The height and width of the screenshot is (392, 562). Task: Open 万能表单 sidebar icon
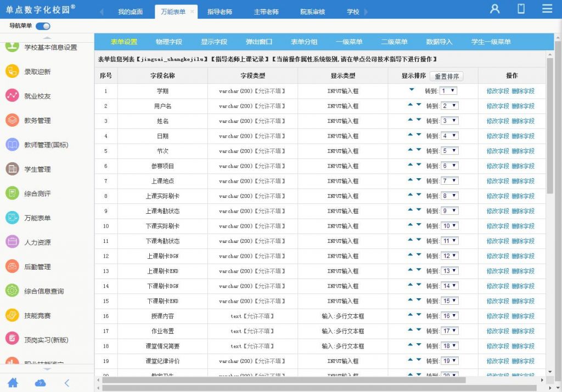[12, 217]
